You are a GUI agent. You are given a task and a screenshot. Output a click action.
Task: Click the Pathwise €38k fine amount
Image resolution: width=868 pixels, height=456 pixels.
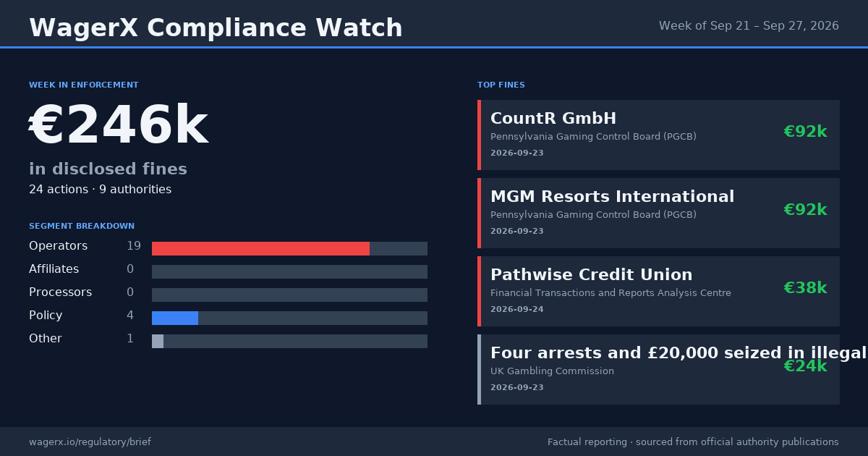coord(805,288)
